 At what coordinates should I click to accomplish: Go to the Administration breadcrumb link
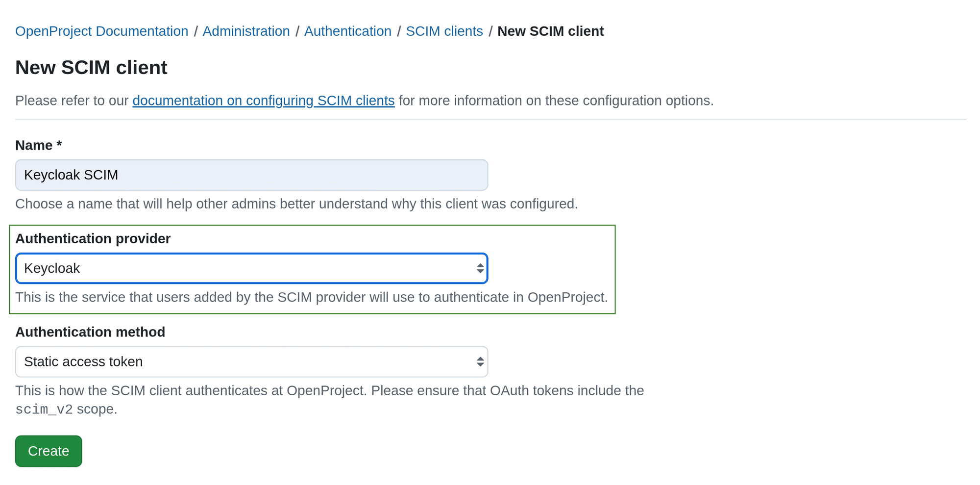point(246,31)
